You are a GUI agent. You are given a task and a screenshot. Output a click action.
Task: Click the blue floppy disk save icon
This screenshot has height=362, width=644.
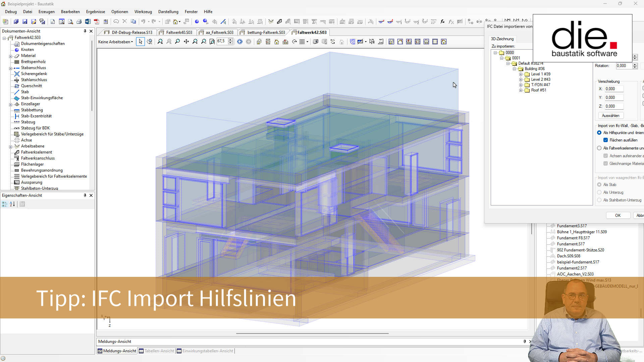(25, 21)
